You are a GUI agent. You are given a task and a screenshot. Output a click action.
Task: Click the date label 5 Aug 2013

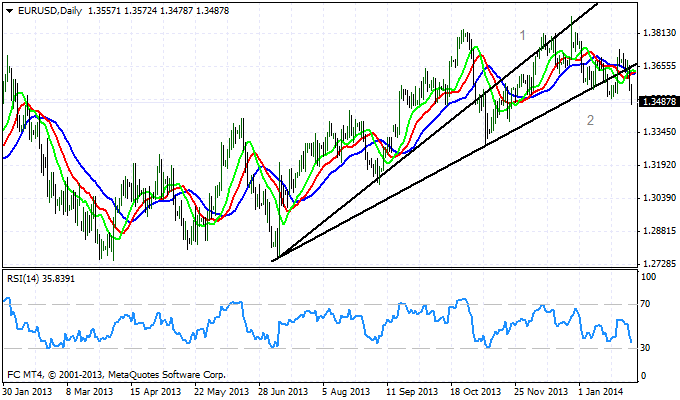(347, 392)
